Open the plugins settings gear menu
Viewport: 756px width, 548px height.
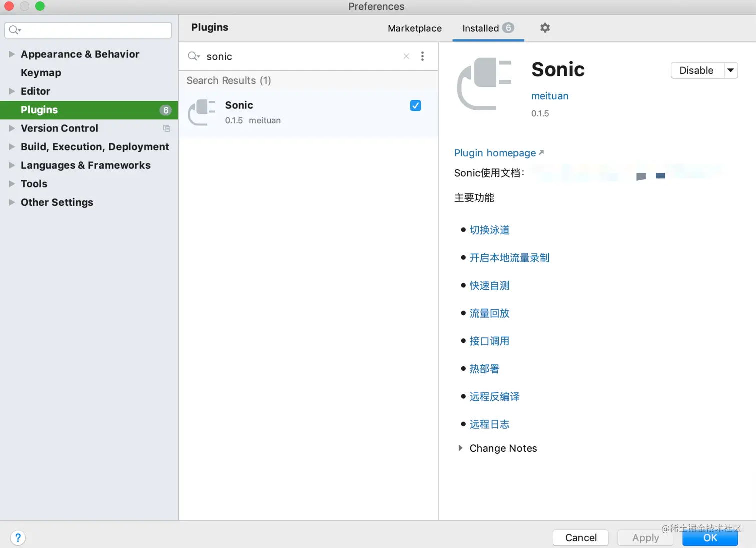tap(545, 28)
